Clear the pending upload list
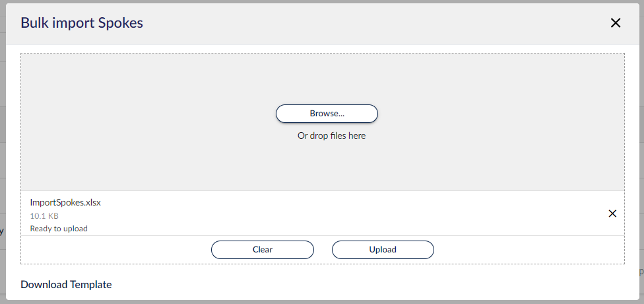This screenshot has height=304, width=644. [x=263, y=250]
